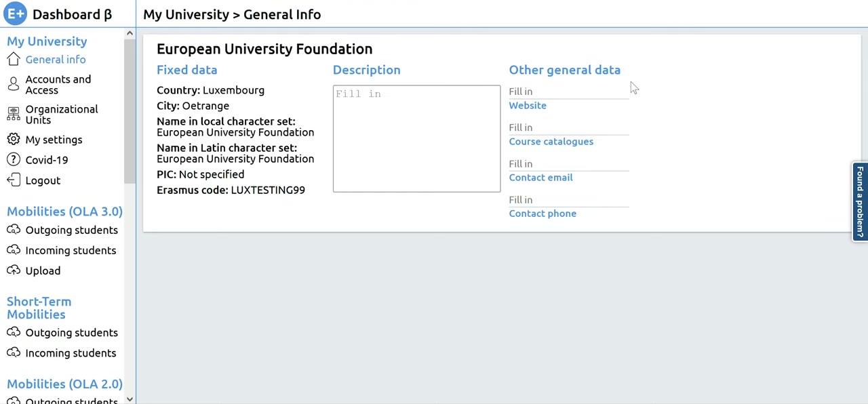The width and height of the screenshot is (868, 404).
Task: Click the Short-Term Mobilities Outgoing students icon
Action: click(14, 332)
